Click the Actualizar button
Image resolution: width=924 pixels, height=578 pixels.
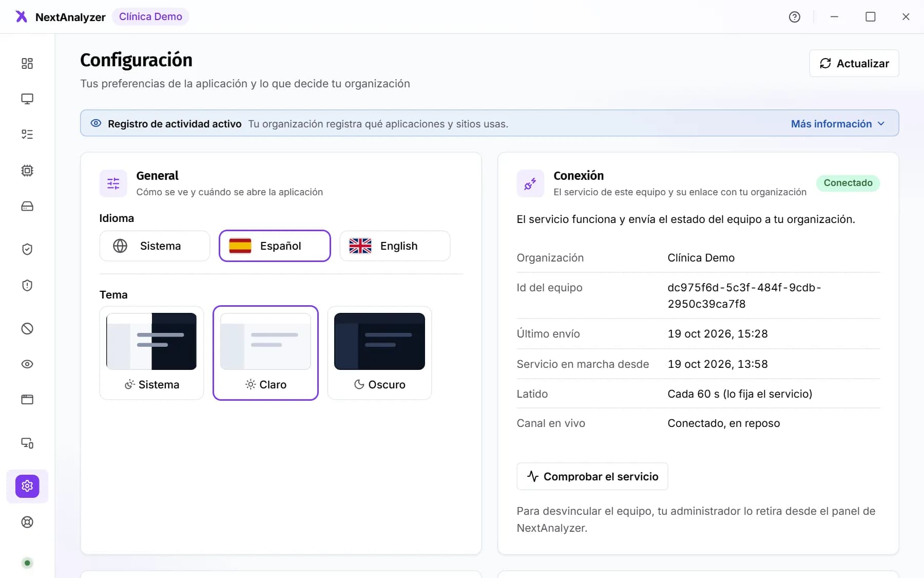[x=854, y=63]
